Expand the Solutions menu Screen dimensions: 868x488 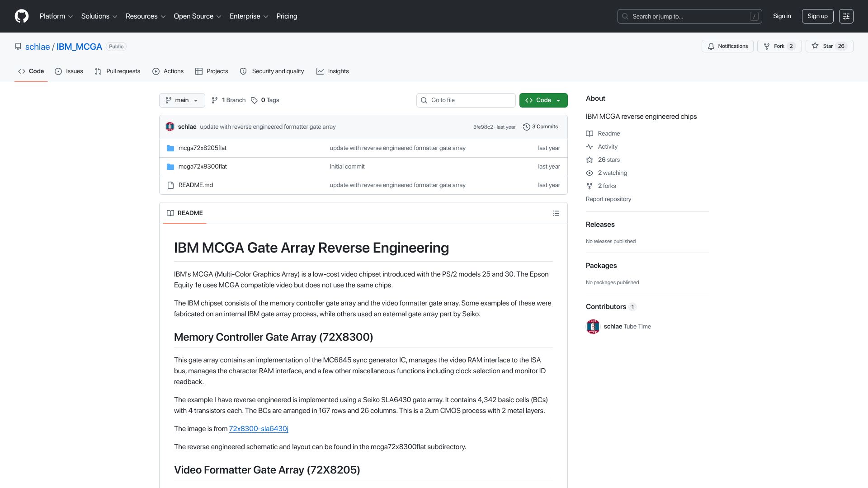pos(99,16)
